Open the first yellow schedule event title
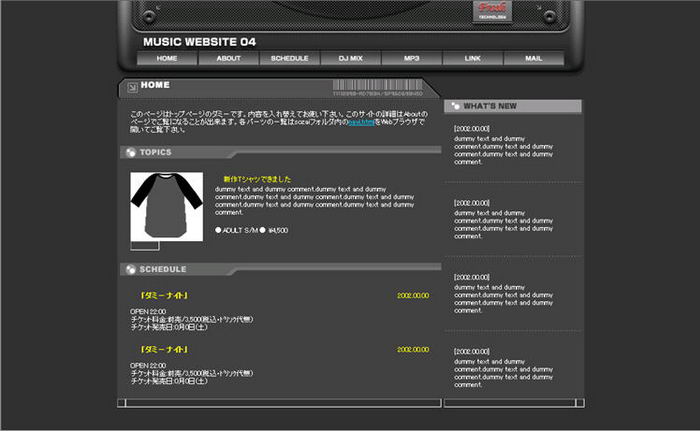700x431 pixels. [165, 295]
